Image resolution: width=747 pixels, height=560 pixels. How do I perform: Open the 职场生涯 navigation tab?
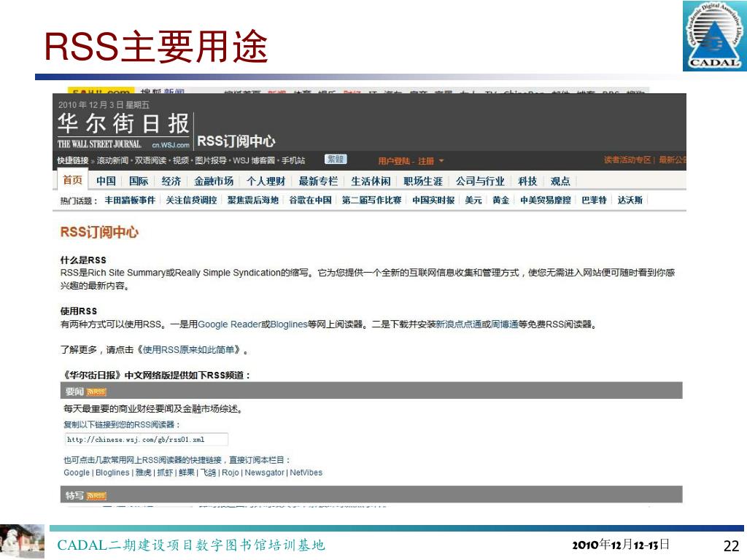click(x=423, y=181)
